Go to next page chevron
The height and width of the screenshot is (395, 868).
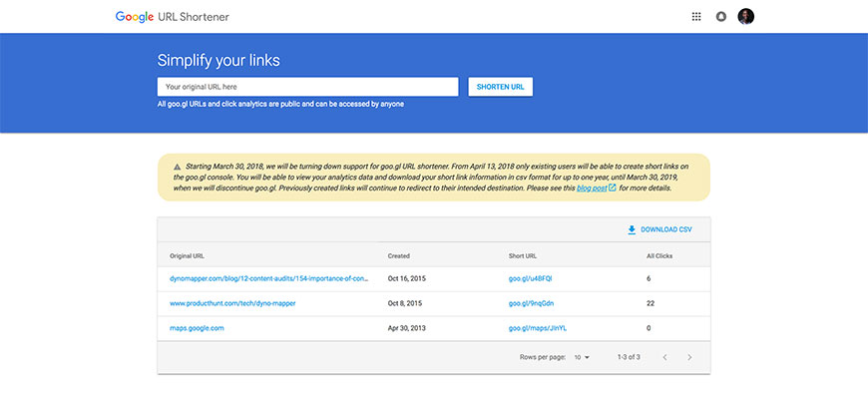689,357
